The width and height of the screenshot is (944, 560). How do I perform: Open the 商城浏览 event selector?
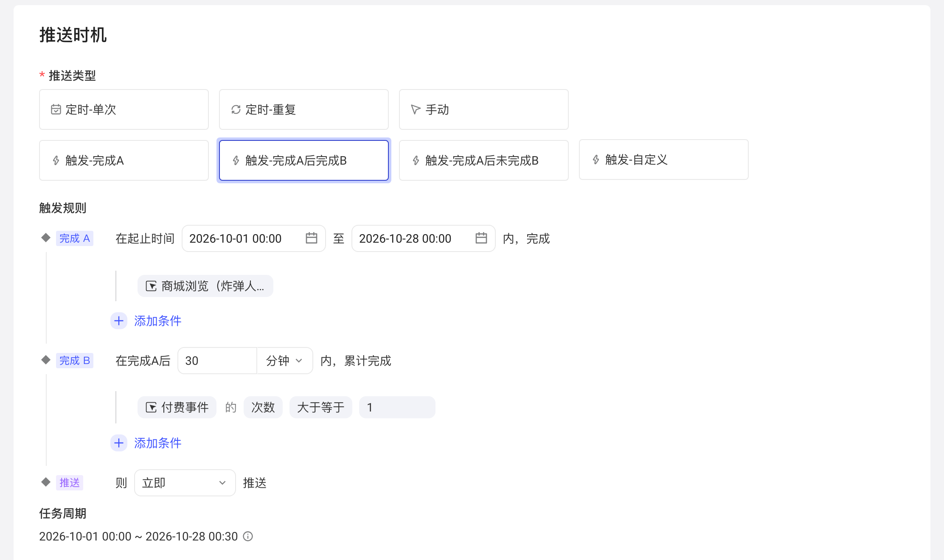(x=205, y=286)
